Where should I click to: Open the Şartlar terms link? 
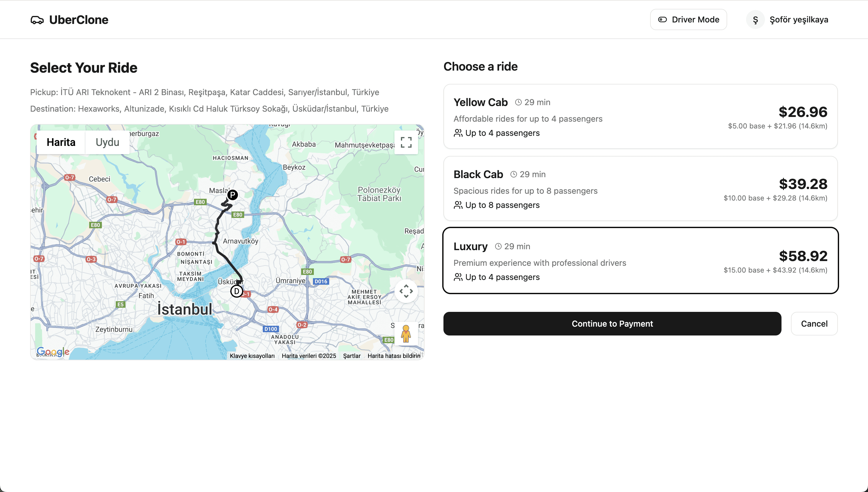[352, 356]
